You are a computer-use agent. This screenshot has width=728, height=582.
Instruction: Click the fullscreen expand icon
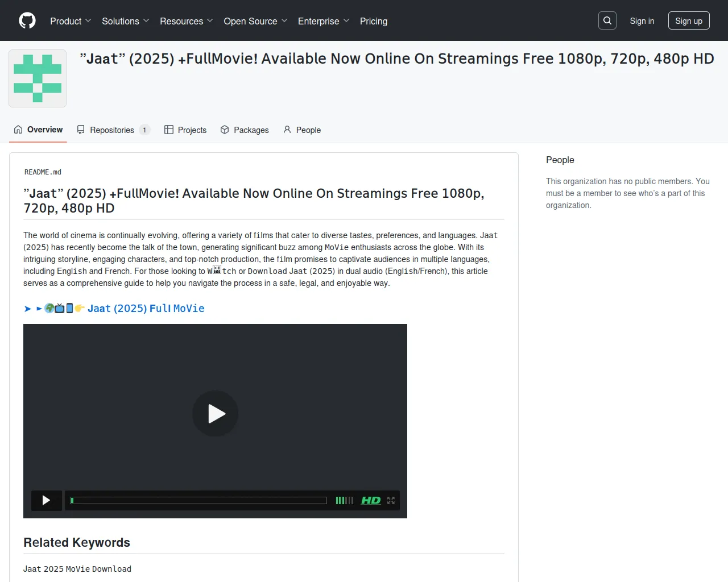391,500
